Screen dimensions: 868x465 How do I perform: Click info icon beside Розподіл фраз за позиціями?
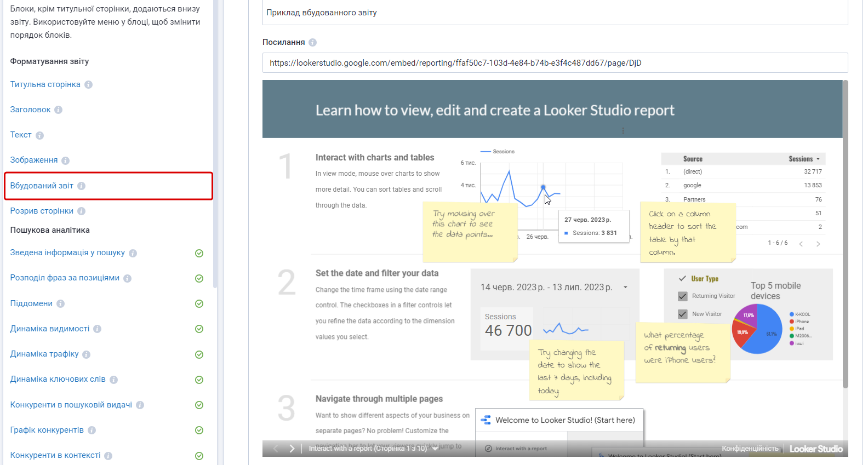coord(127,278)
